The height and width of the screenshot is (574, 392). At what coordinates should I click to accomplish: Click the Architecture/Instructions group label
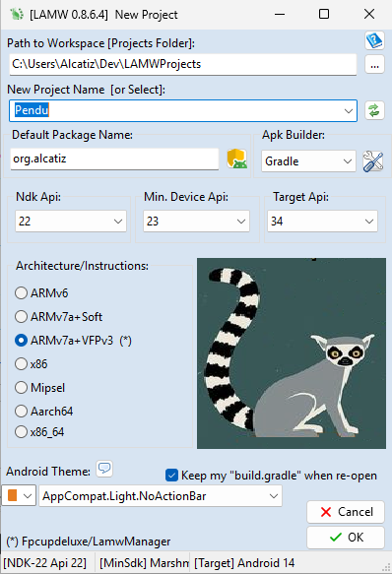(x=82, y=266)
